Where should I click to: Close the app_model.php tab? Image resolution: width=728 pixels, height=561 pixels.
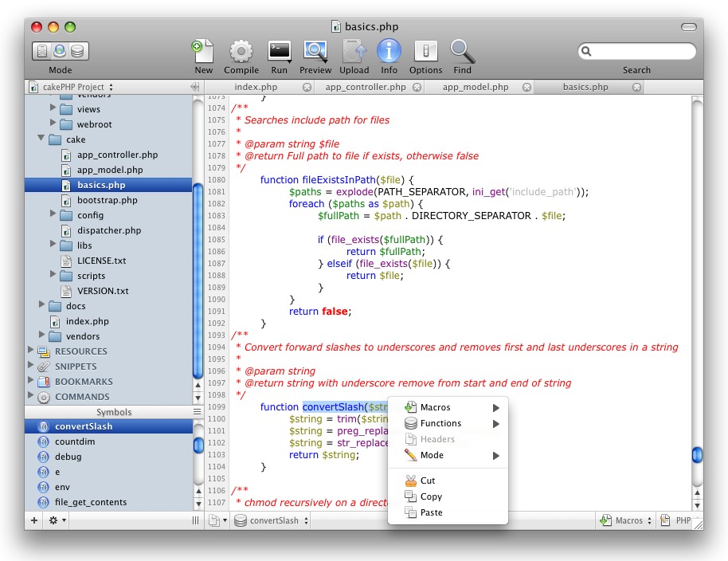tap(526, 88)
